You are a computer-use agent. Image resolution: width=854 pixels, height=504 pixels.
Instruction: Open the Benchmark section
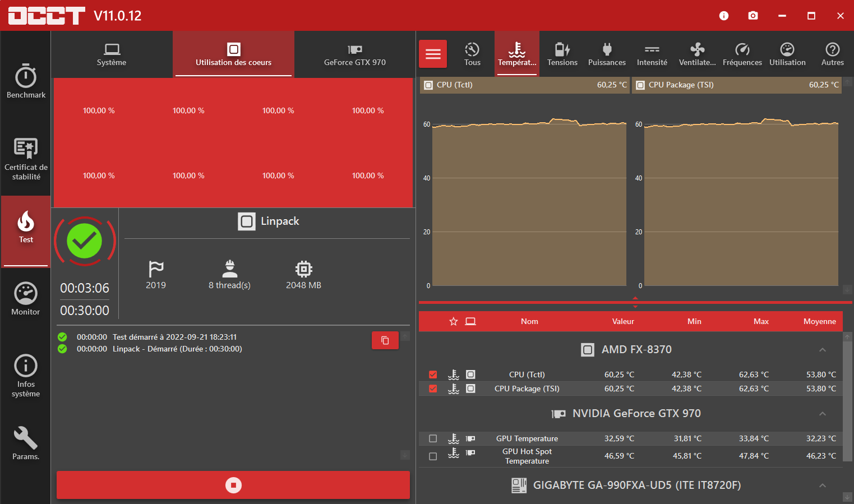coord(26,81)
